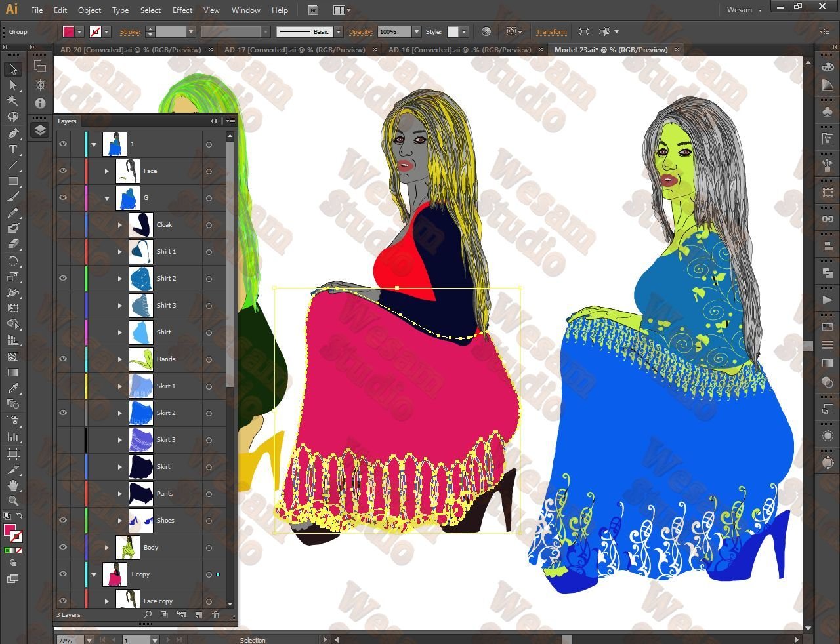Viewport: 840px width, 644px height.
Task: Select the Pencil tool
Action: click(x=13, y=212)
